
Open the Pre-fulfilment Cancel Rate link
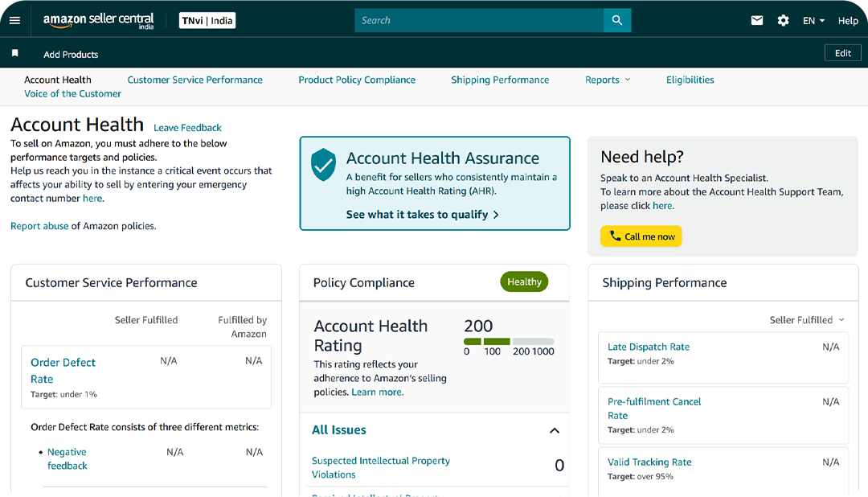click(653, 409)
